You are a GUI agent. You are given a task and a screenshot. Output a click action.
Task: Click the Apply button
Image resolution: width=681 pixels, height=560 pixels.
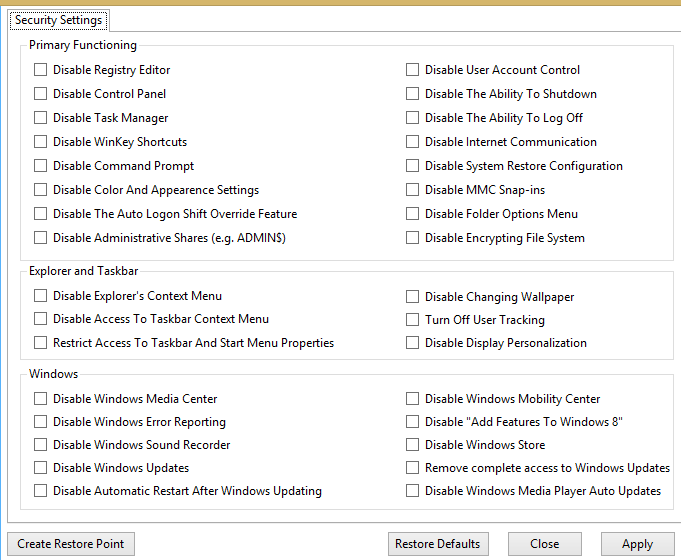click(x=637, y=544)
